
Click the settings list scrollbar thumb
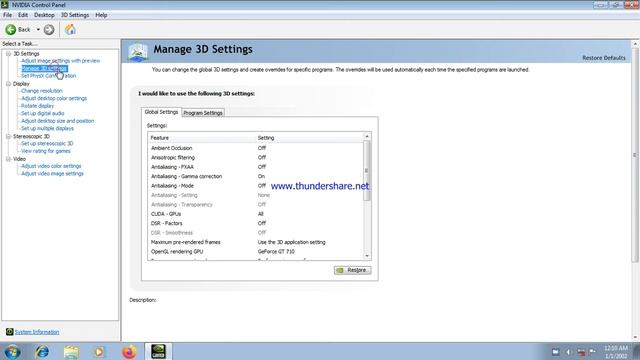tap(367, 171)
